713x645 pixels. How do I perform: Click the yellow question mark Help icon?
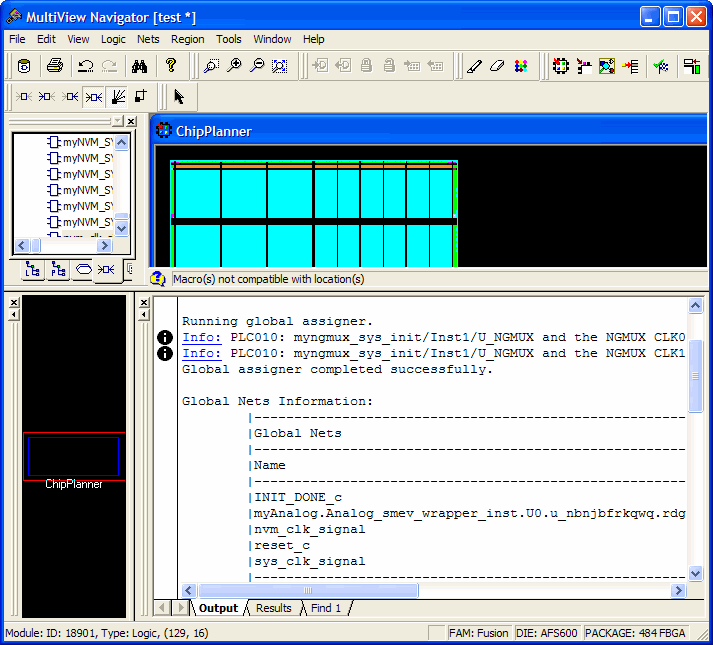(171, 66)
